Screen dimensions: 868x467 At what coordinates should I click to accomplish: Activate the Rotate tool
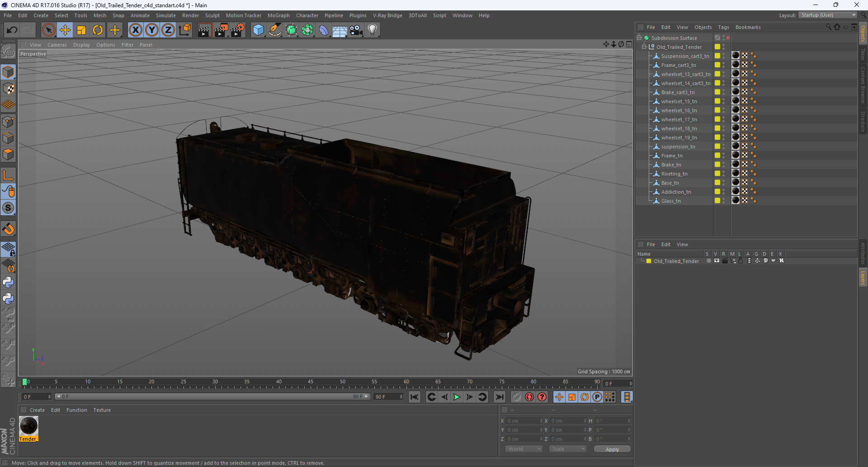pos(98,30)
